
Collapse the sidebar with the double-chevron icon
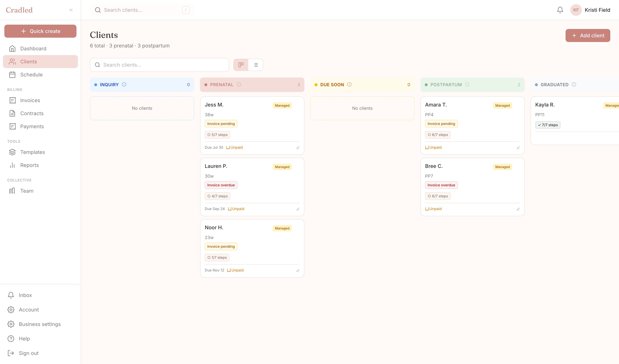[71, 10]
